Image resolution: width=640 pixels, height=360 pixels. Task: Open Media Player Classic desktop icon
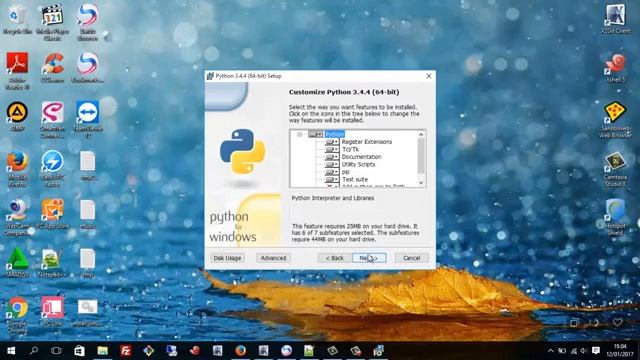pos(52,22)
